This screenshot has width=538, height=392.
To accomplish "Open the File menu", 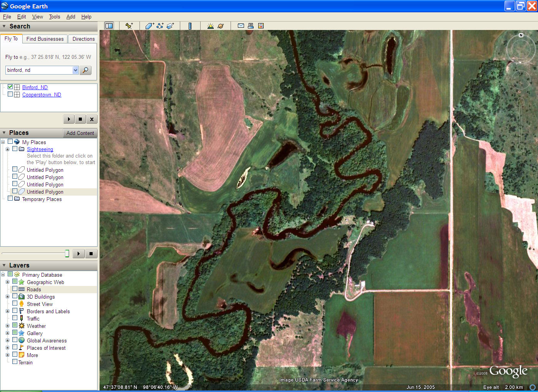I will (7, 17).
